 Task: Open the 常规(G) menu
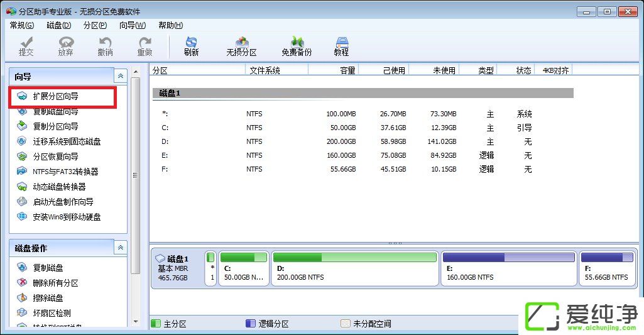[22, 26]
